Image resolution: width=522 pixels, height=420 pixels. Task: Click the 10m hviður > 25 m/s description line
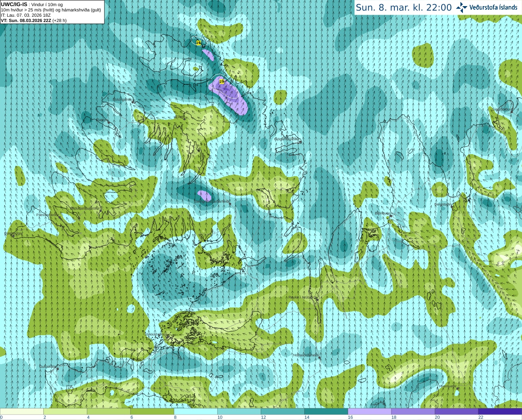(x=51, y=10)
